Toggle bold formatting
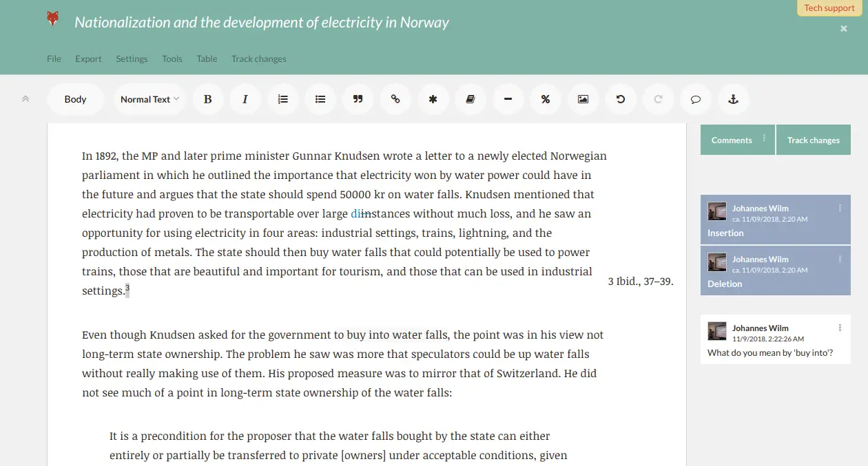This screenshot has height=466, width=868. point(208,99)
